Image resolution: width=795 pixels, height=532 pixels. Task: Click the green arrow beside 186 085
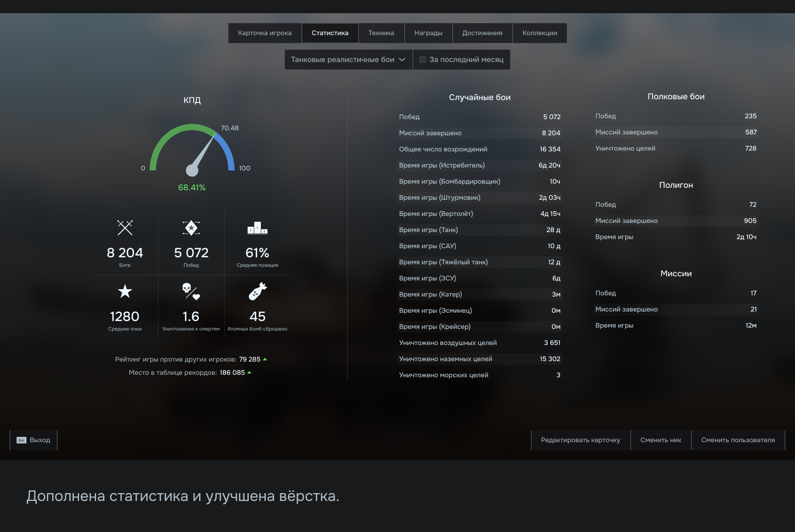[249, 372]
